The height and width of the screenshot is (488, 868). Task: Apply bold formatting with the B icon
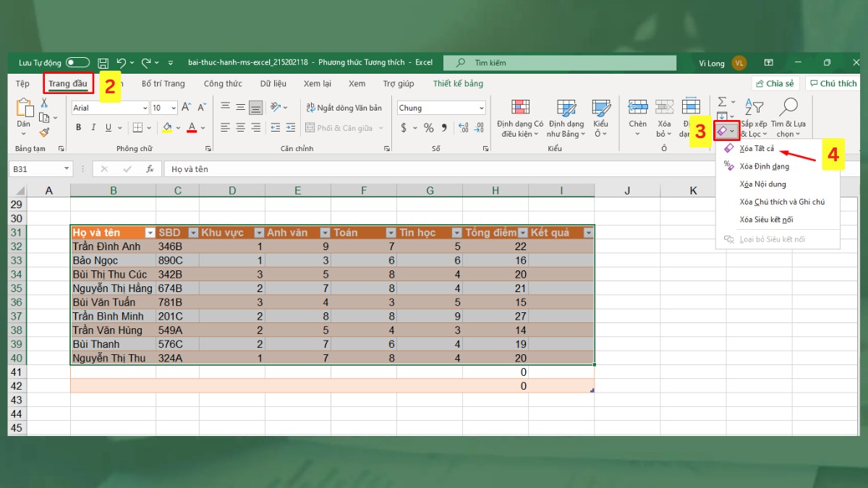tap(78, 126)
